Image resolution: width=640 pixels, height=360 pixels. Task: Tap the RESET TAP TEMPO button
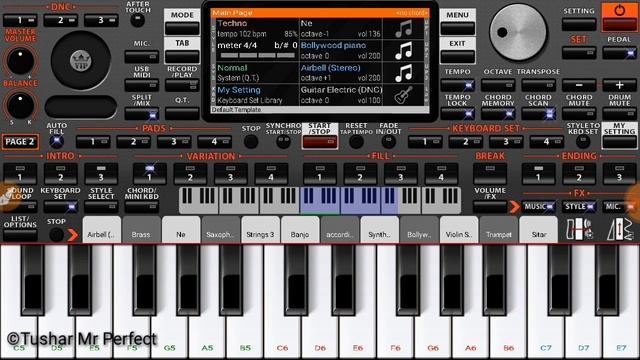pos(356,142)
